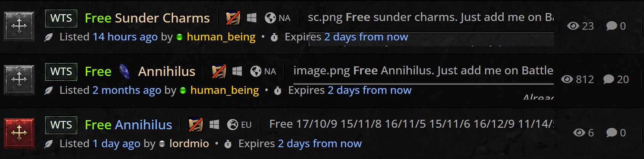Viewport: 644px width, 159px height.
Task: Click the stopwatch icon beside lordmio's expiry
Action: coord(228,144)
